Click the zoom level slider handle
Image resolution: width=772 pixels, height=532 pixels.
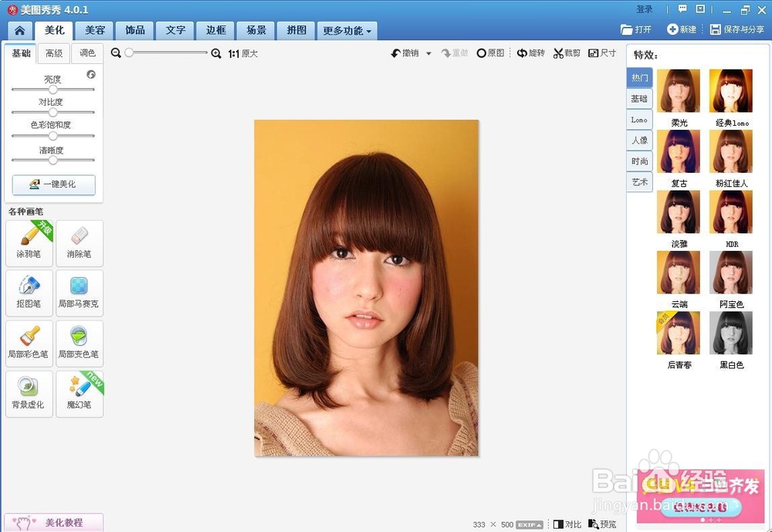[x=129, y=53]
